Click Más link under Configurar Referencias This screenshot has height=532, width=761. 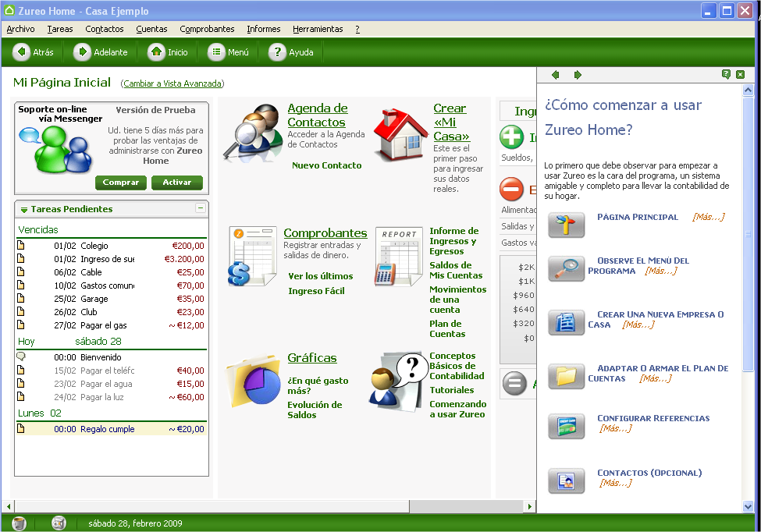[x=615, y=428]
